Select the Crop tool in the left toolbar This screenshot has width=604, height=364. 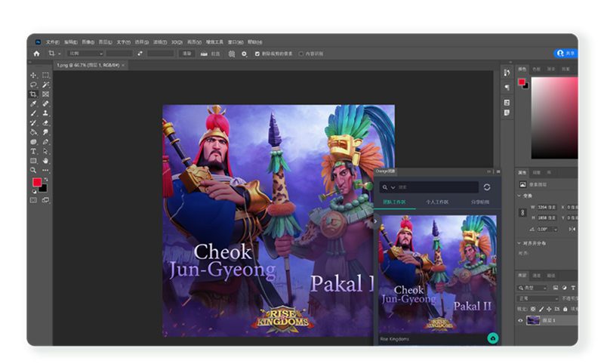pos(33,94)
